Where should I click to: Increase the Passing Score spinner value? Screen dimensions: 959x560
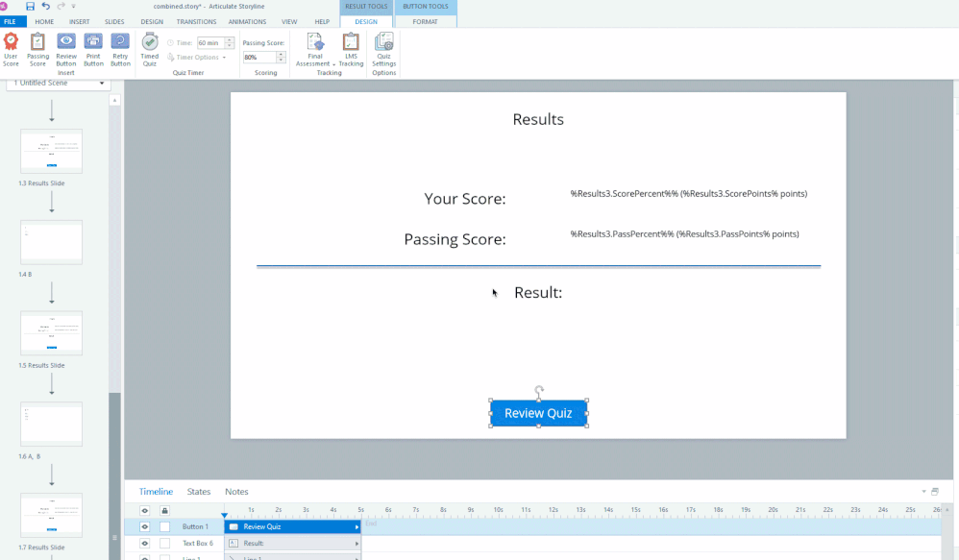(281, 54)
